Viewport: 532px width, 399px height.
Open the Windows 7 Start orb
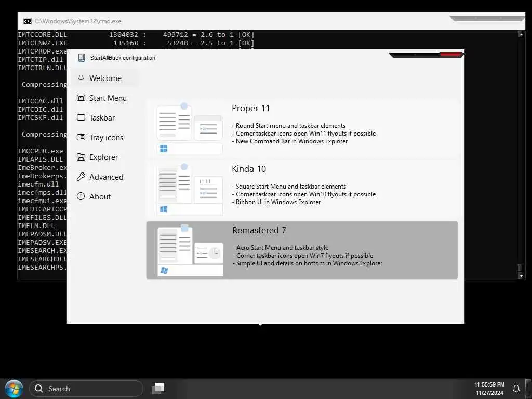[x=14, y=389]
